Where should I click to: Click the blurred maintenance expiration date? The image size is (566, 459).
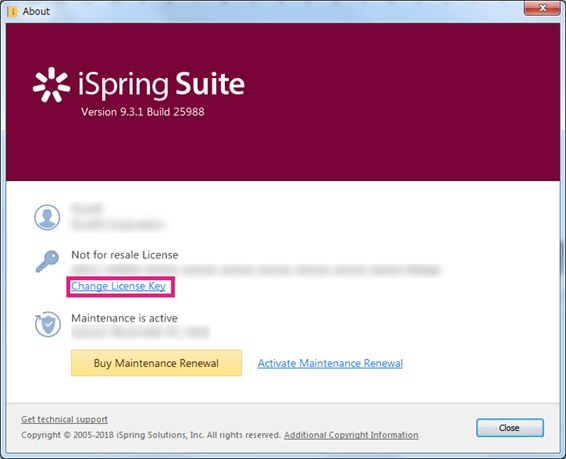point(140,332)
